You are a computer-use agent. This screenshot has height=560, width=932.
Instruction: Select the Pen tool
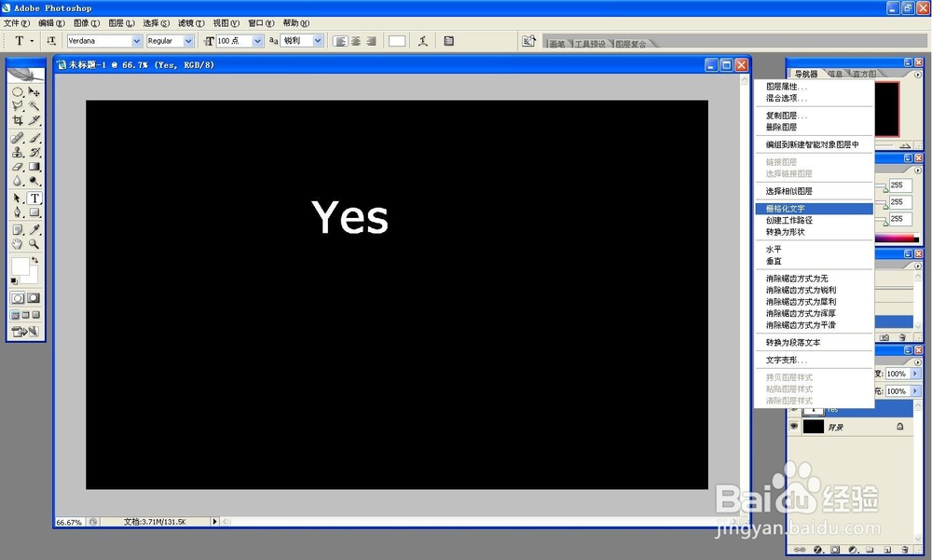point(17,212)
